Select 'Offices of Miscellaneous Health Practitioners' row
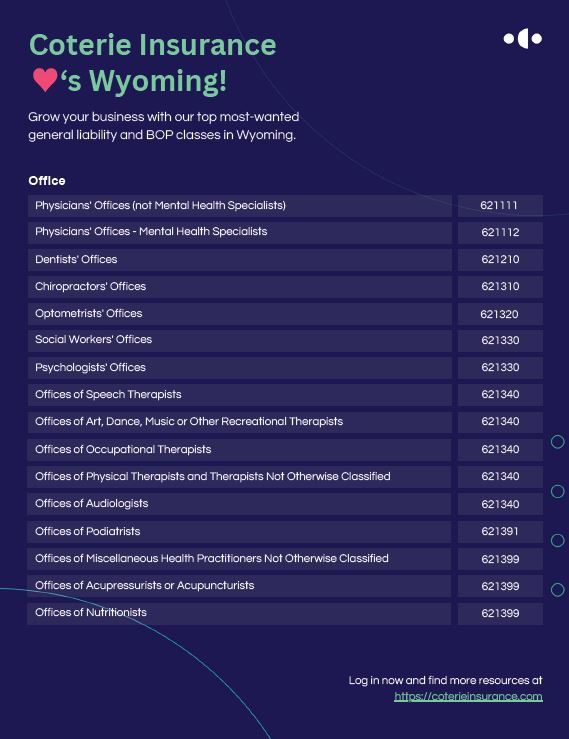 coord(239,559)
